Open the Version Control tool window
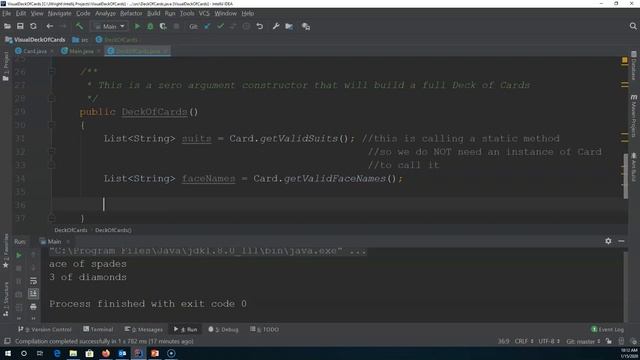Image resolution: width=640 pixels, height=360 pixels. [x=44, y=329]
